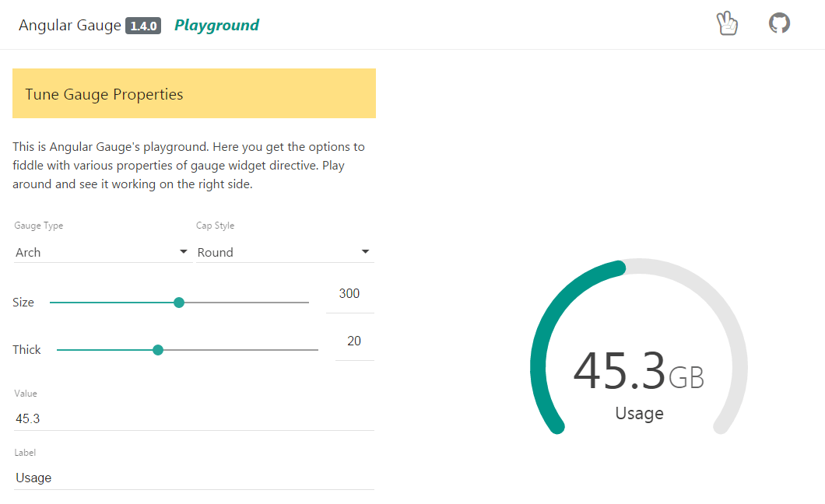Click the Usage label inside the gauge
This screenshot has height=504, width=825.
pyautogui.click(x=639, y=414)
